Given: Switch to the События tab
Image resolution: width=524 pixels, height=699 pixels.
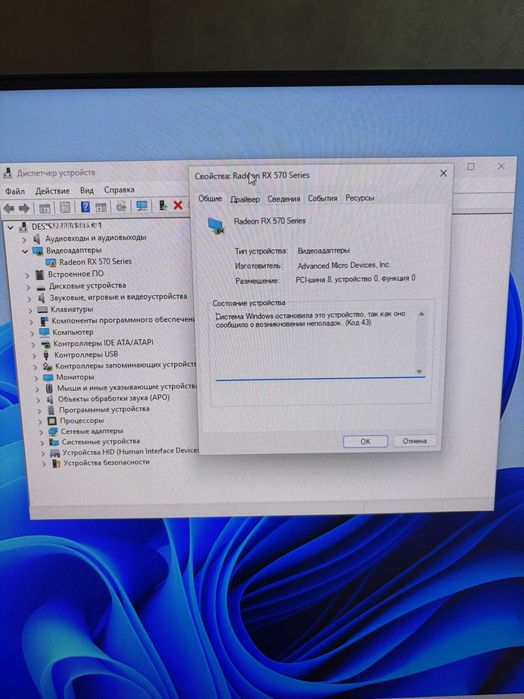Looking at the screenshot, I should tap(322, 198).
